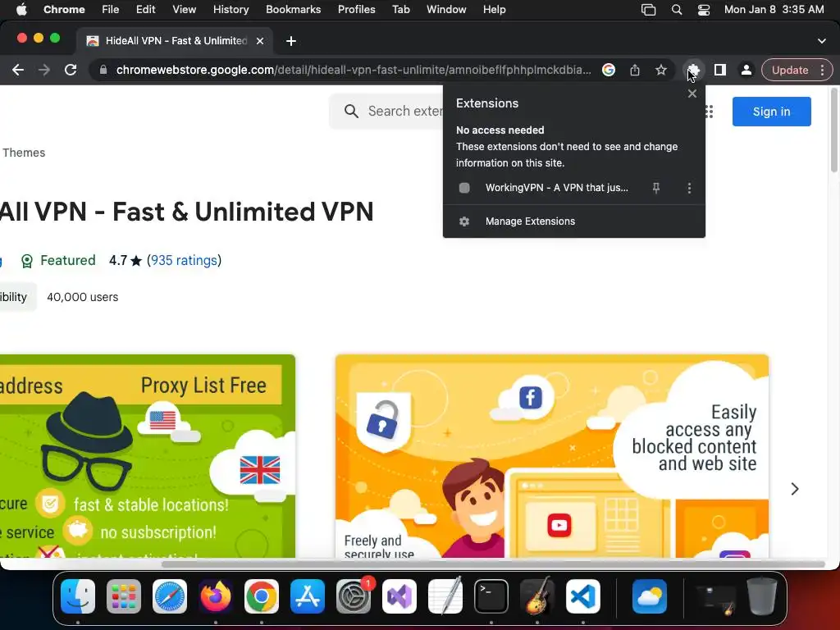Click the page's horizontal scrollbar
Image resolution: width=840 pixels, height=630 pixels.
pos(493,564)
